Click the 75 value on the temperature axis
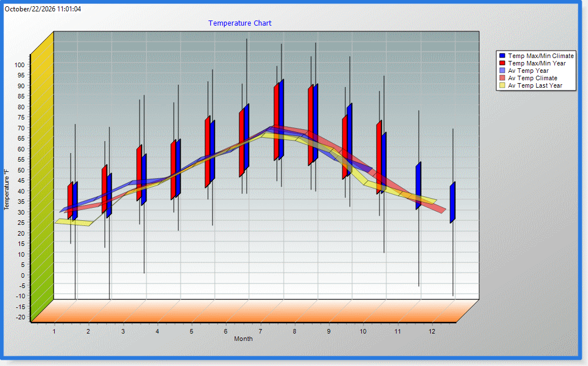 [21, 117]
